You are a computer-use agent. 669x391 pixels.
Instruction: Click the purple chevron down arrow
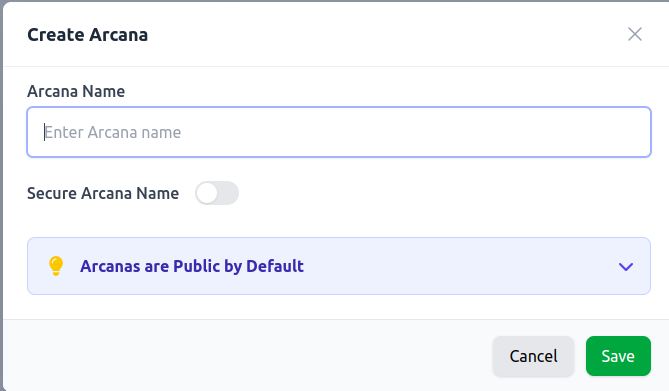626,267
